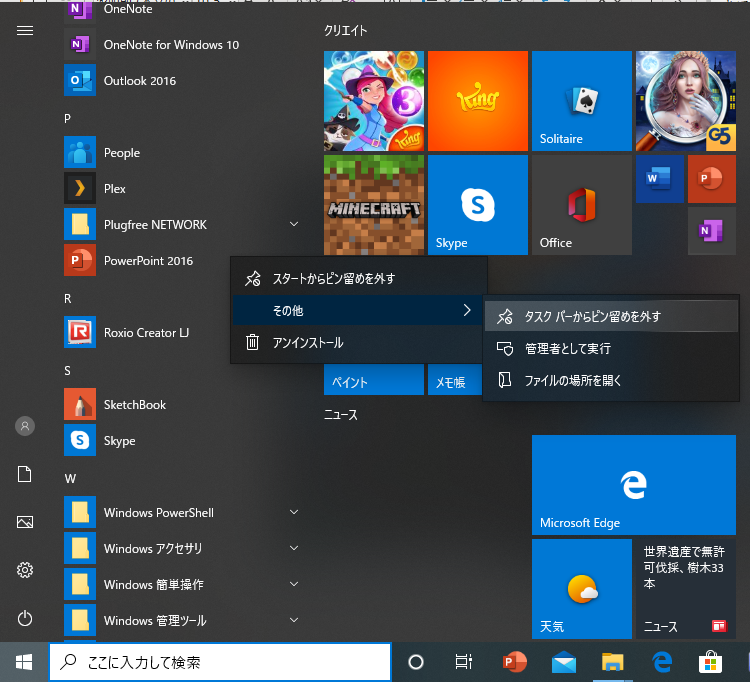This screenshot has height=682, width=750.
Task: Open the 天気 weather tile
Action: (582, 589)
